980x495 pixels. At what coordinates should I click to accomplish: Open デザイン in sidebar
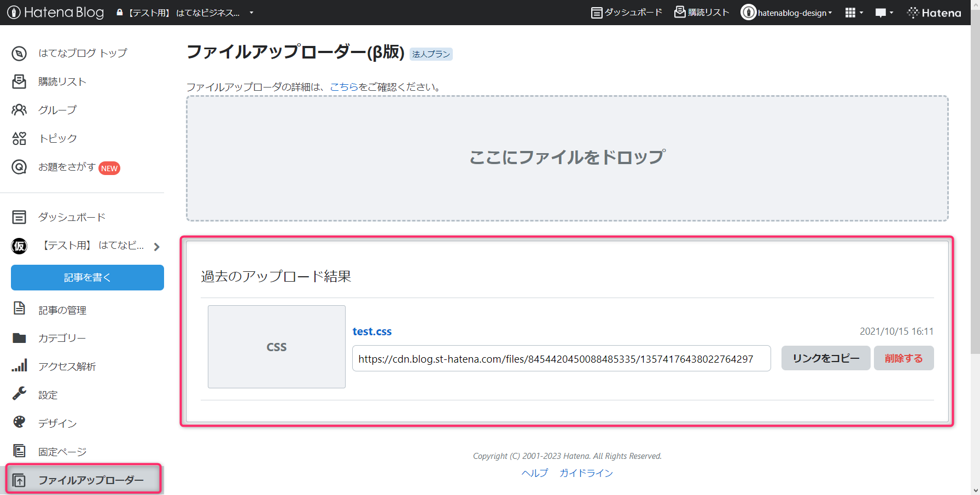pyautogui.click(x=57, y=423)
